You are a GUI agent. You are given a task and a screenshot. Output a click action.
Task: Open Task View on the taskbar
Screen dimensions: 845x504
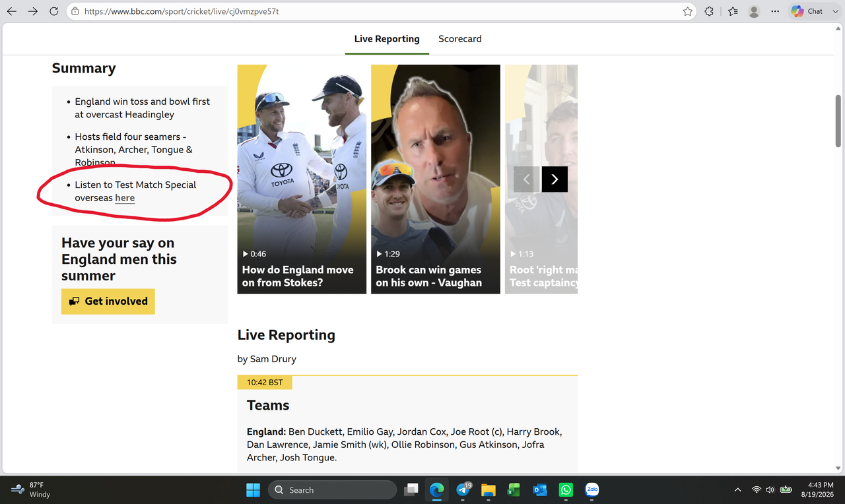411,490
